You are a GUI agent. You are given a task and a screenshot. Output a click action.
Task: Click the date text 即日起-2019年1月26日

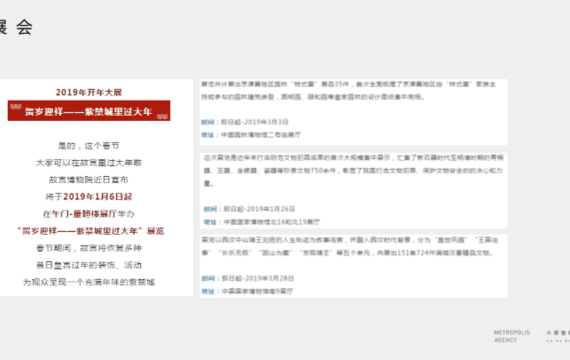coord(259,209)
